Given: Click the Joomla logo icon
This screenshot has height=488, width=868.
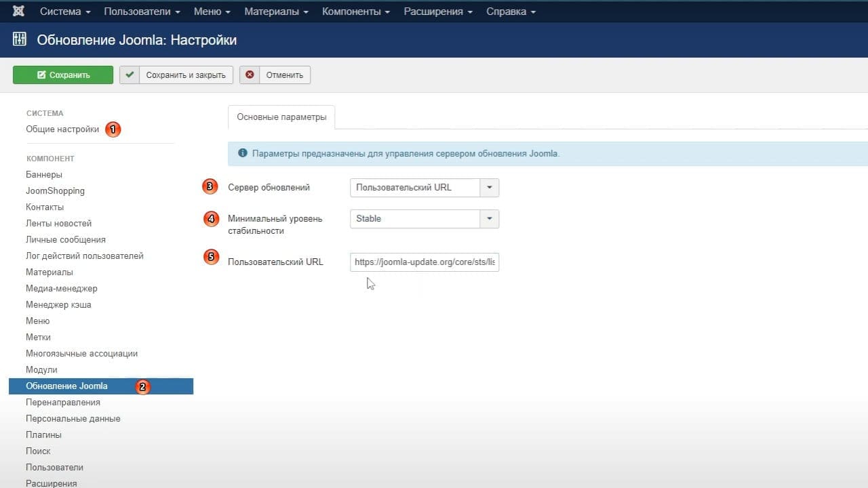Looking at the screenshot, I should click(x=18, y=12).
